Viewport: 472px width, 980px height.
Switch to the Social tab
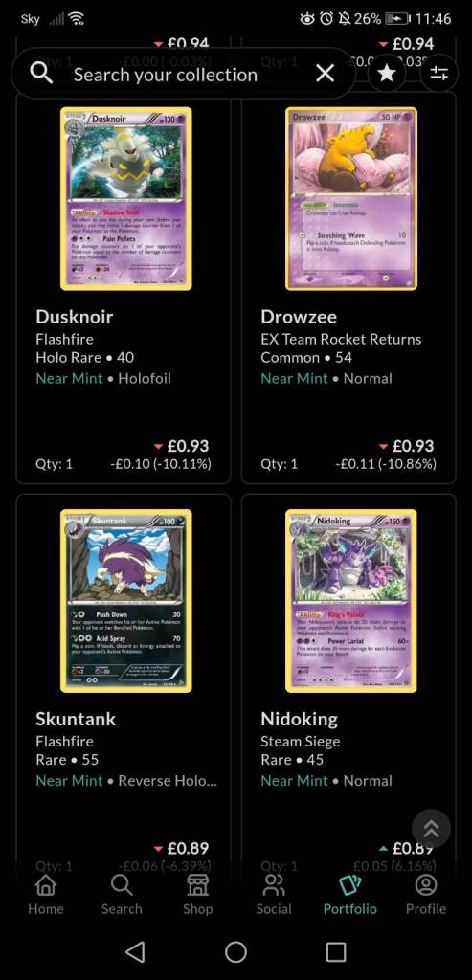pyautogui.click(x=274, y=895)
